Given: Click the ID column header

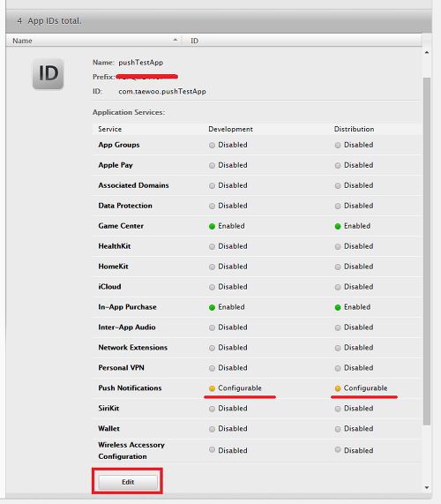Looking at the screenshot, I should (302, 41).
